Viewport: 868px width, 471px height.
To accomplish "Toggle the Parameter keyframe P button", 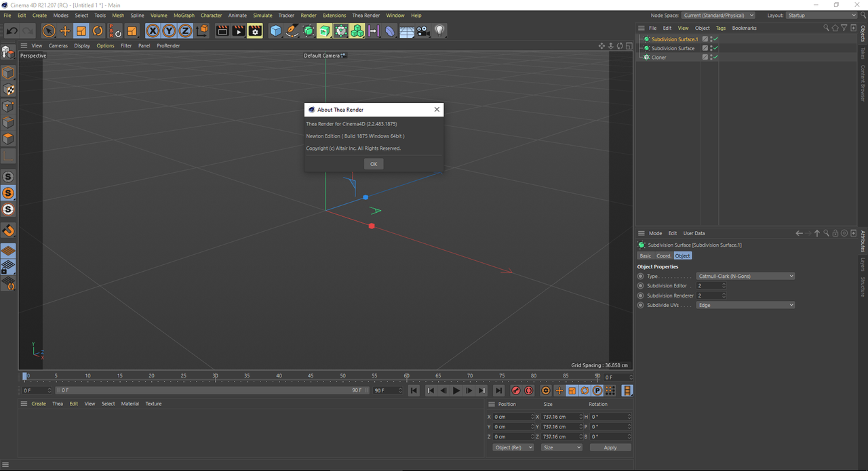I will click(597, 390).
